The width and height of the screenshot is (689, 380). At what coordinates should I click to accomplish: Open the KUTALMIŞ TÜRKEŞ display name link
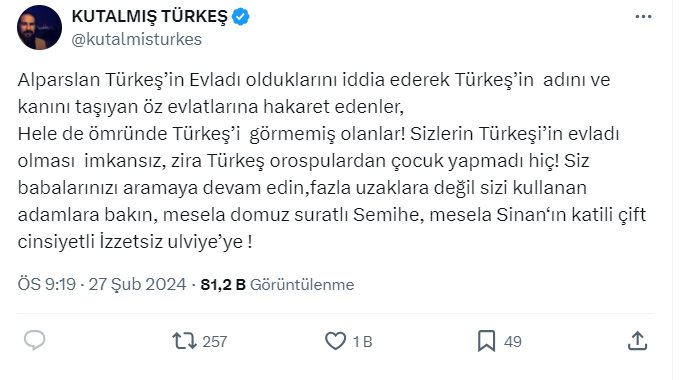149,17
